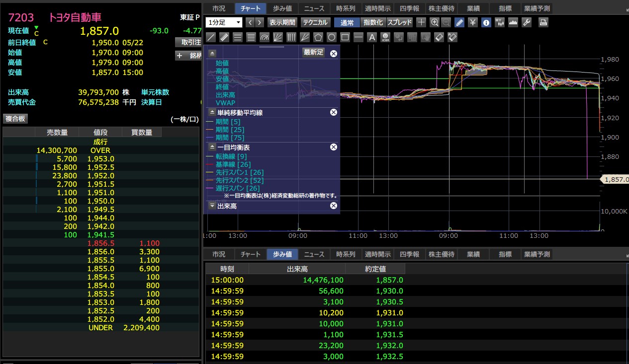Image resolution: width=629 pixels, height=364 pixels.
Task: Select the ruler measurement tool
Action: pos(224,37)
